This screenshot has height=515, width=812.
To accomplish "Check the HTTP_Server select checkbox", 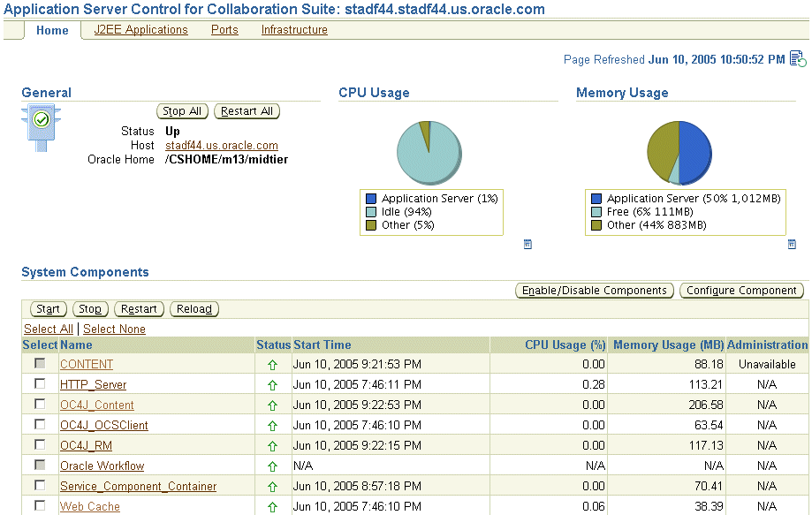I will [x=40, y=384].
